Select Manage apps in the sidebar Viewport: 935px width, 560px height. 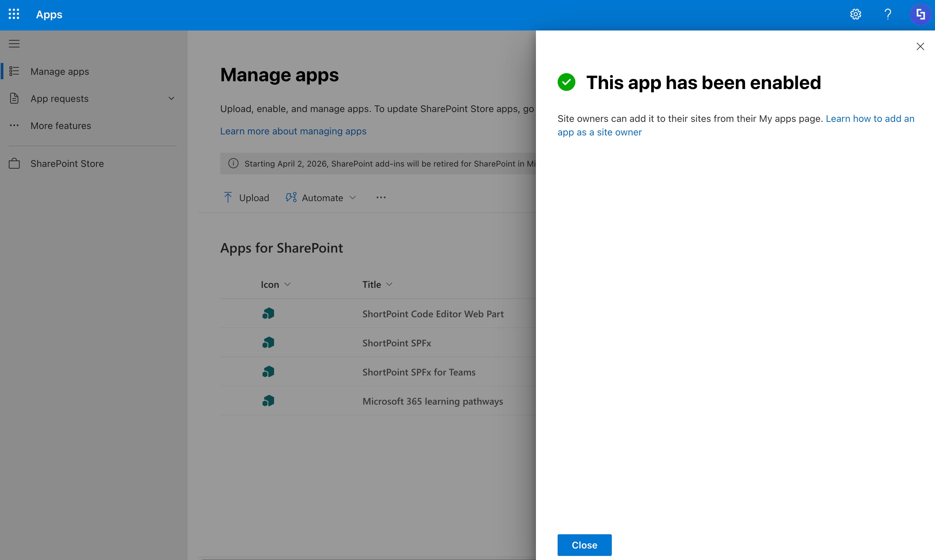(60, 71)
